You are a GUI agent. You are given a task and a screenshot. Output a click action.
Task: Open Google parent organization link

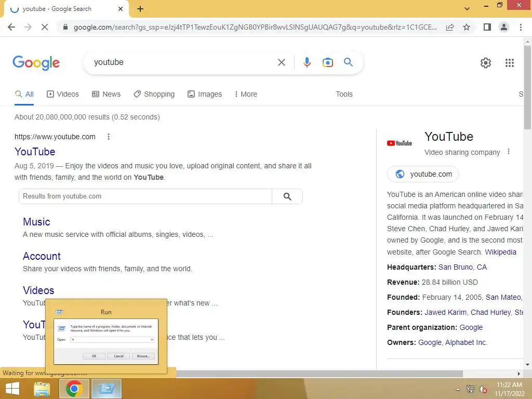[471, 328]
